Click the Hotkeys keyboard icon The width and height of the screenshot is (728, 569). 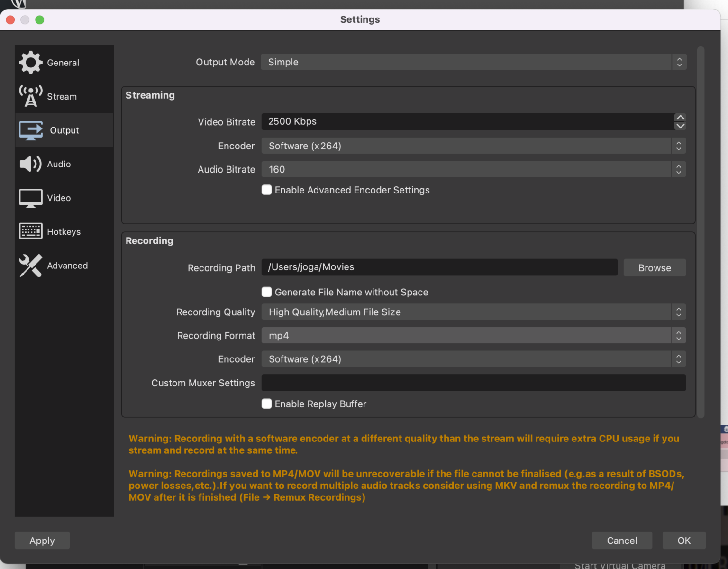[31, 231]
